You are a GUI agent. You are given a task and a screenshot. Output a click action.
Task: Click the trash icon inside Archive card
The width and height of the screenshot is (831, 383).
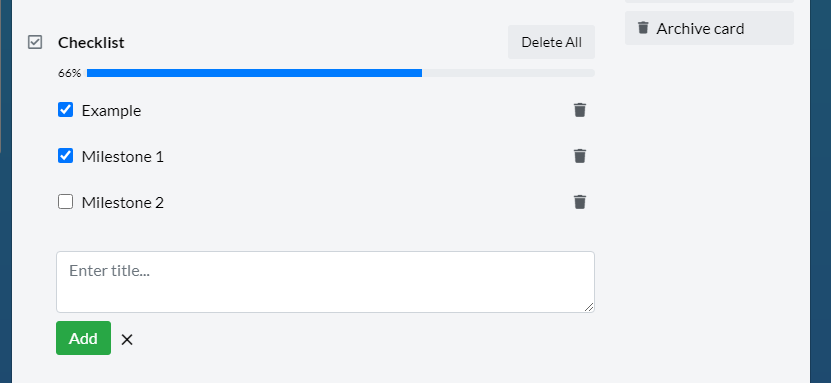[x=643, y=28]
